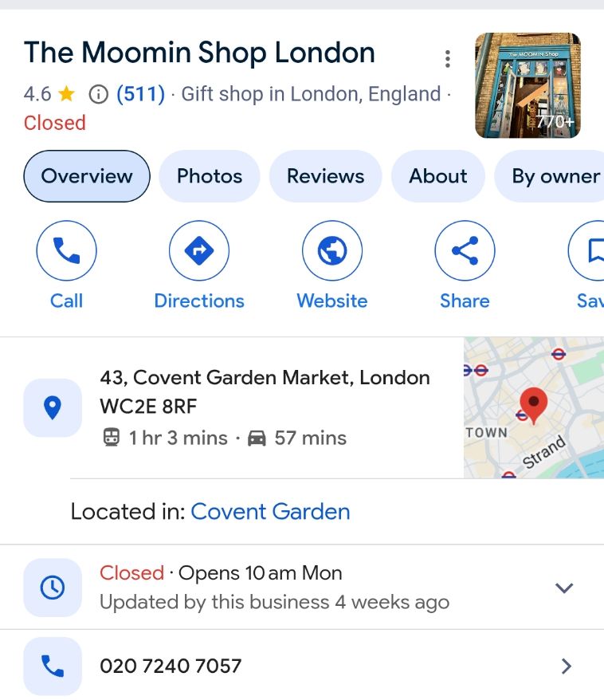Expand the Closed, Opens 10 am Mon row
Image resolution: width=604 pixels, height=700 pixels.
pyautogui.click(x=302, y=587)
